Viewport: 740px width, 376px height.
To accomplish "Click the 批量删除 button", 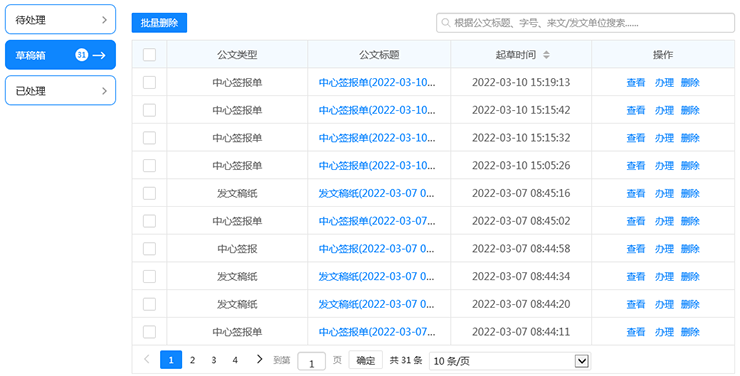I will pyautogui.click(x=160, y=23).
